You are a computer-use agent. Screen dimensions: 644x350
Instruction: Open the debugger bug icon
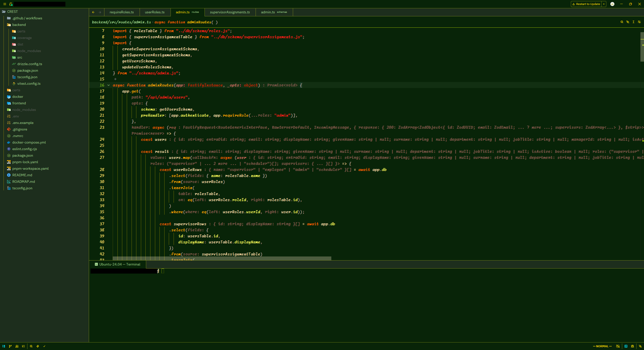coord(632,346)
